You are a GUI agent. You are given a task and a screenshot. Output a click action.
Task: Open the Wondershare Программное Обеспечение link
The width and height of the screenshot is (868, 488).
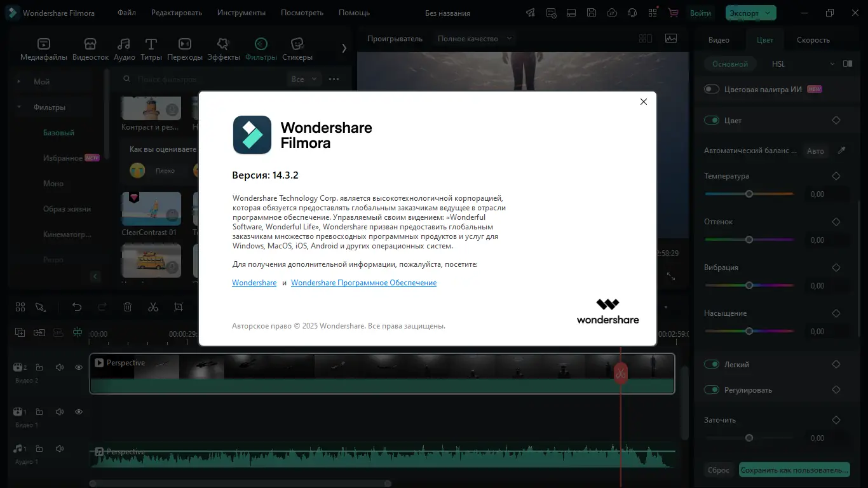364,283
